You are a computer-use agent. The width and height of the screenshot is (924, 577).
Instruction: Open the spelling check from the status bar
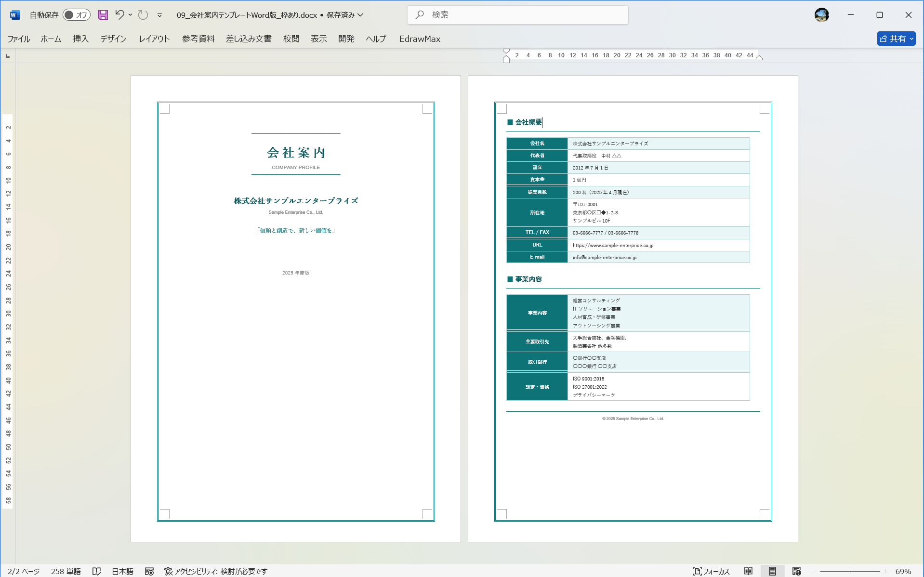point(97,571)
